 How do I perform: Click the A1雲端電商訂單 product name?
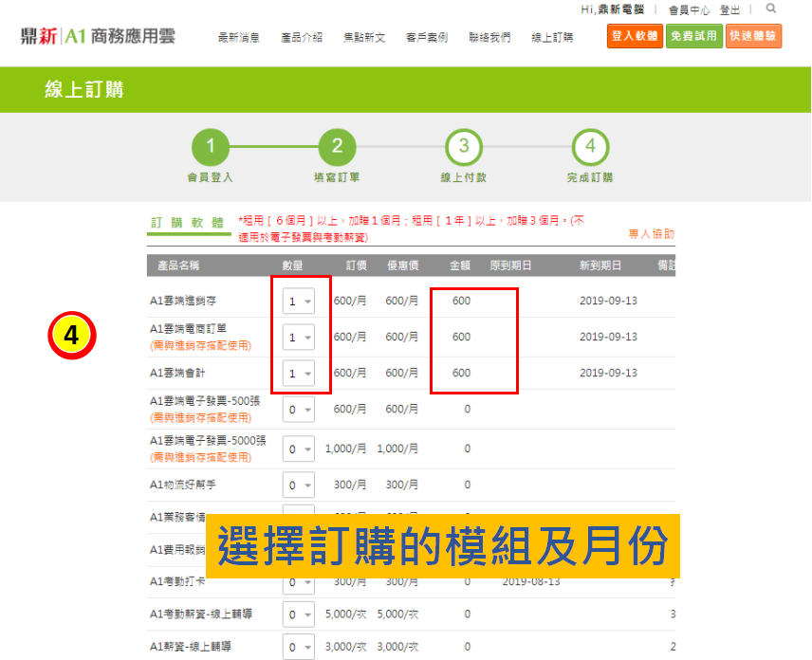188,329
